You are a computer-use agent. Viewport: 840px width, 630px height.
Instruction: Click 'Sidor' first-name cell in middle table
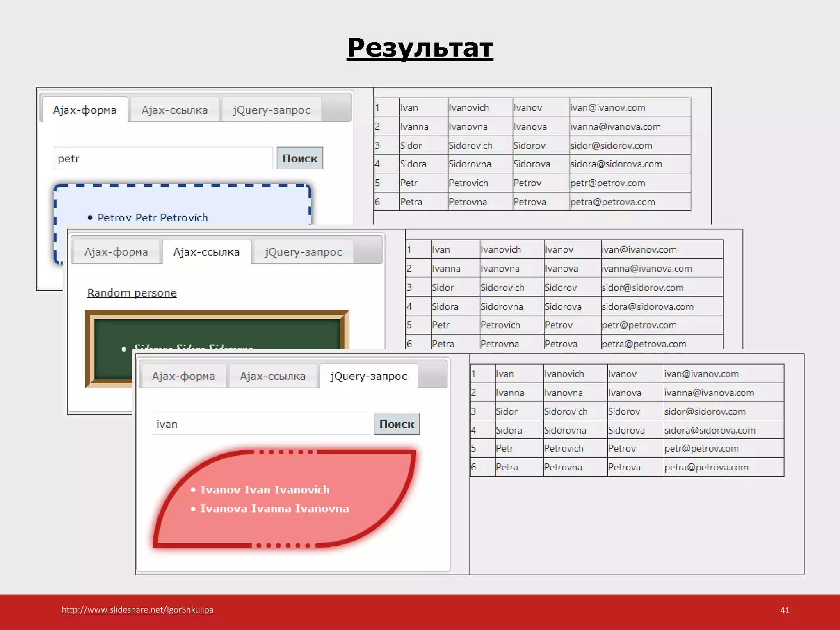point(455,287)
